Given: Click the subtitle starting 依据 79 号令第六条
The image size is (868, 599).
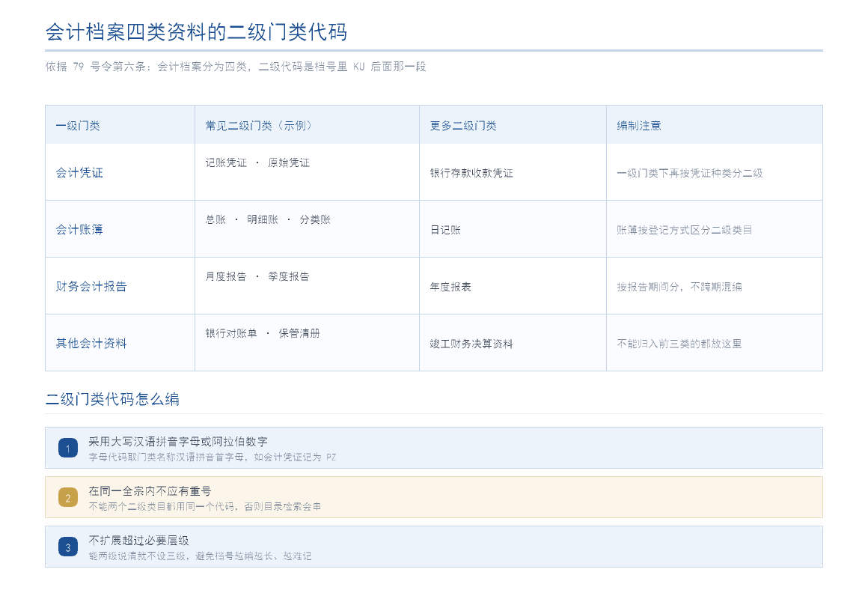Looking at the screenshot, I should click(x=236, y=67).
